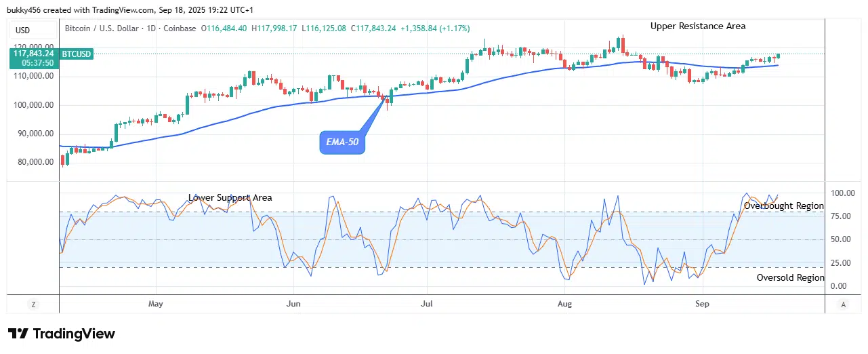Click the Oversold Region label

coord(790,277)
